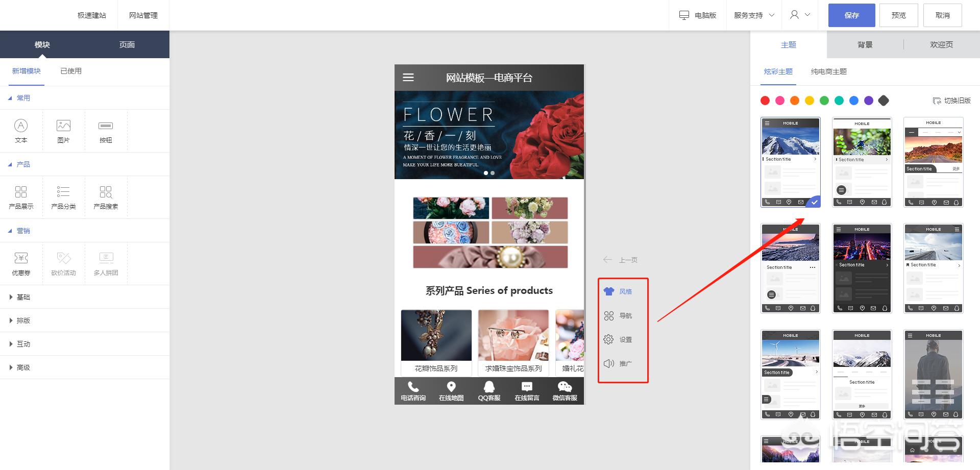Open 设置 gear settings
This screenshot has width=980, height=470.
point(618,339)
